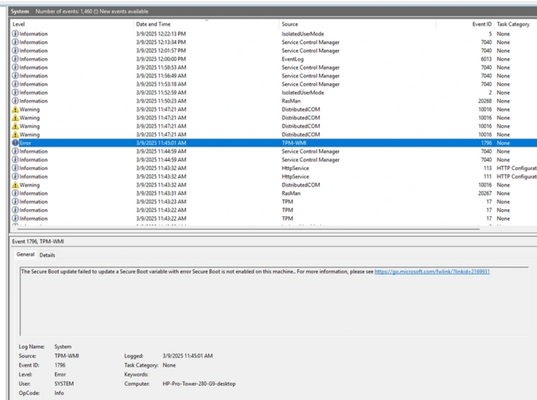The height and width of the screenshot is (400, 537).
Task: Click the warning icon at 11:43:32 AM DistributedCOM row
Action: point(15,185)
